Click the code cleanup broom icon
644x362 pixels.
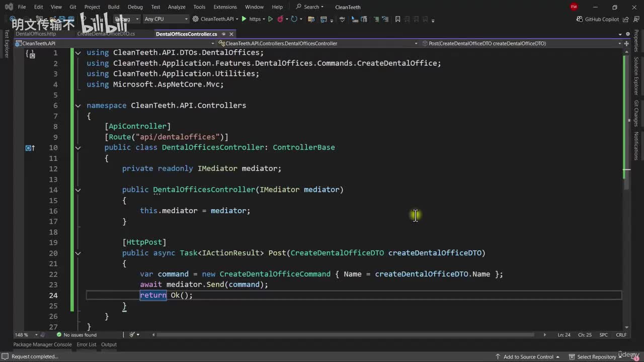(132, 335)
